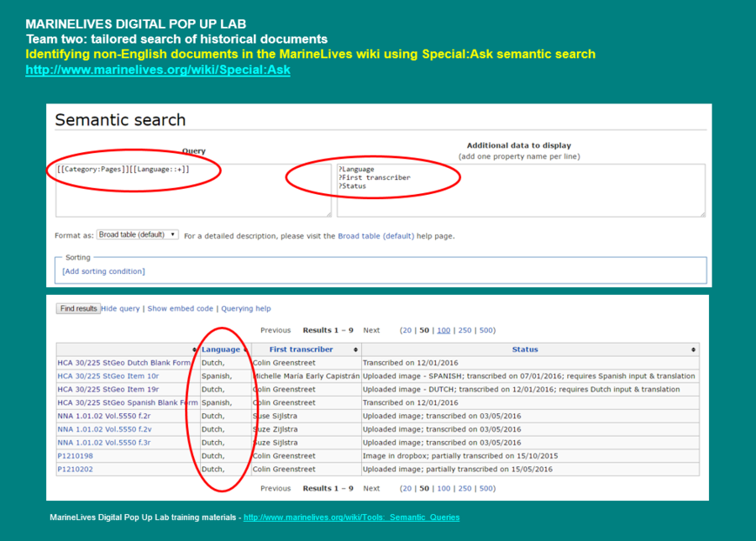Click the Hide query link
This screenshot has height=541, width=756.
(122, 309)
